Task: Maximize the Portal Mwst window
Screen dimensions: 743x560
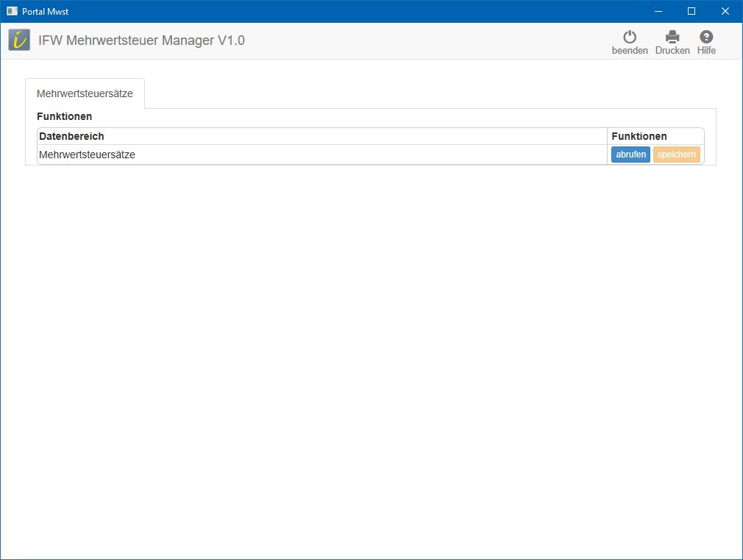Action: click(x=692, y=11)
